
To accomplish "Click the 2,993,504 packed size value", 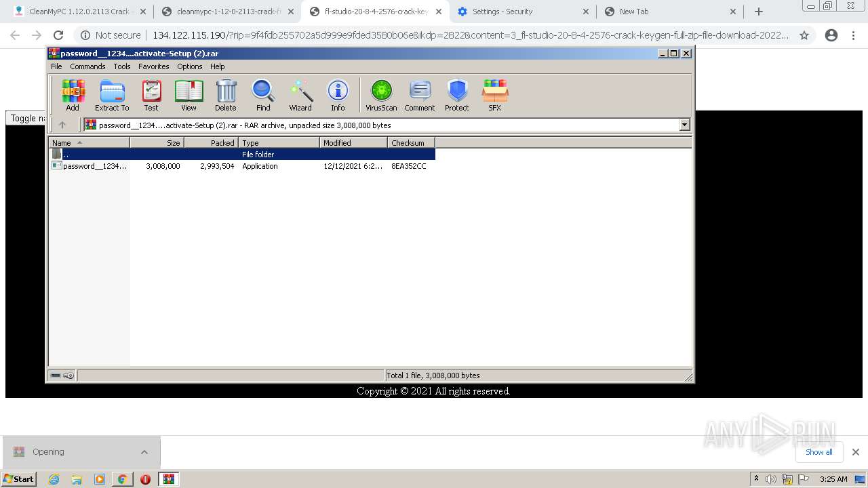I will [217, 166].
